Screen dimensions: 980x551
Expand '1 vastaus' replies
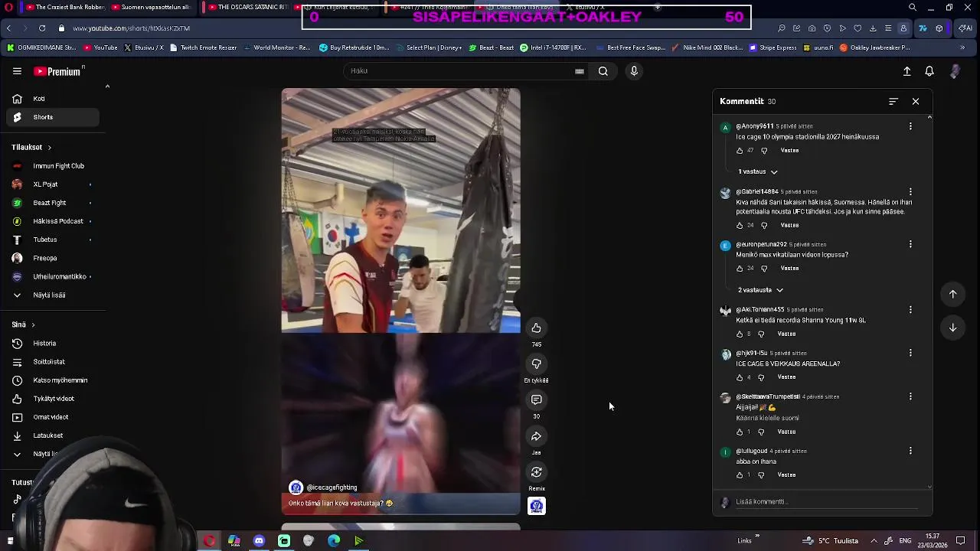pos(757,172)
